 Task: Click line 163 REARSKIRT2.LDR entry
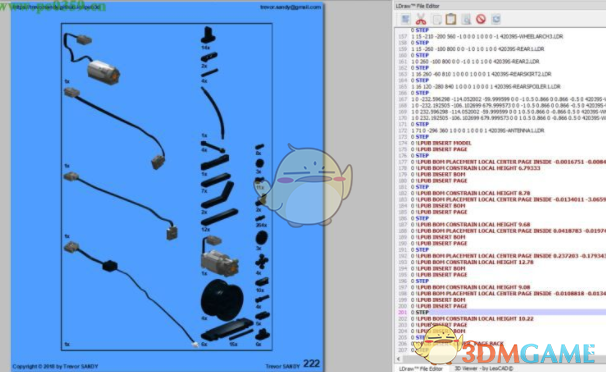481,74
